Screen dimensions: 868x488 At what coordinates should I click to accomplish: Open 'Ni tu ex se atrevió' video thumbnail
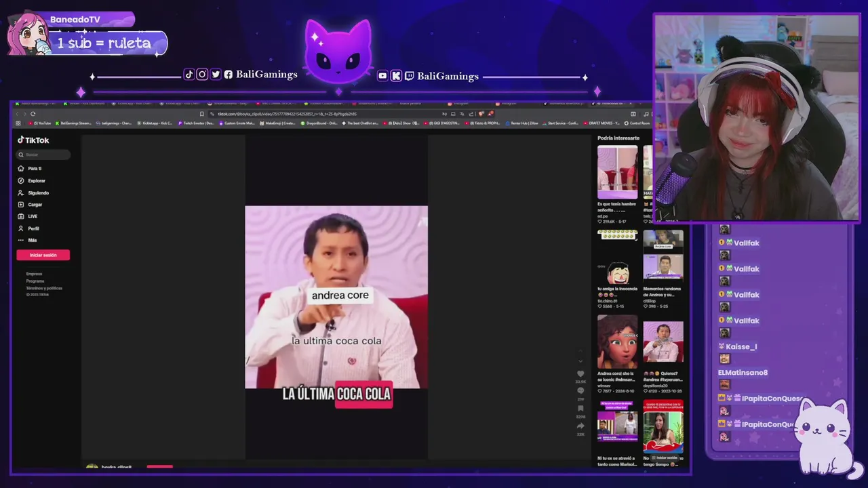tap(617, 426)
